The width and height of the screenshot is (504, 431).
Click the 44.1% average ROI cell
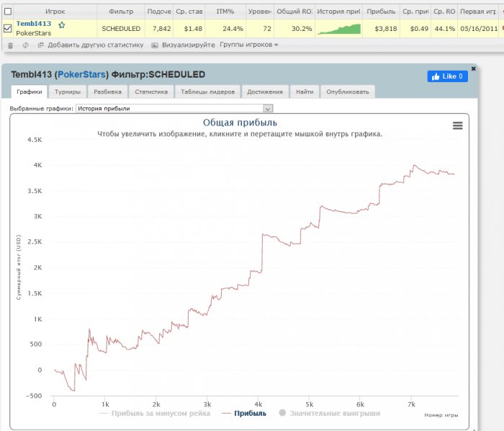click(444, 29)
